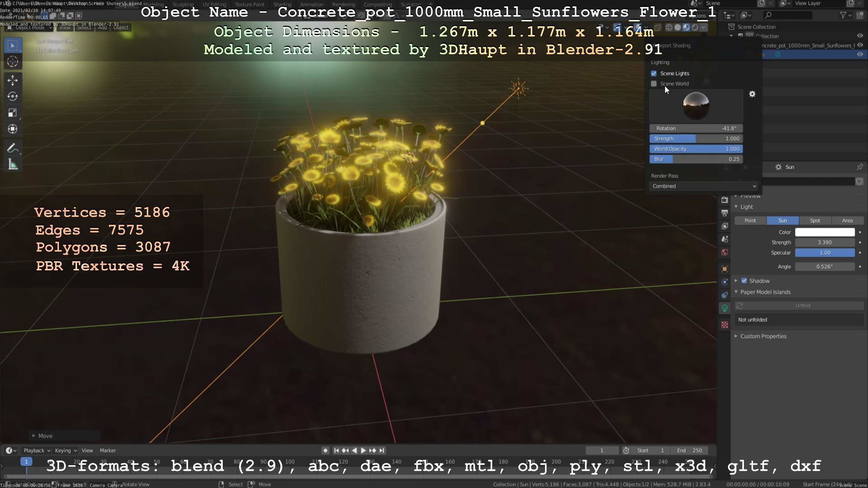Switch to Rendering workspace tab
This screenshot has height=488, width=868.
(344, 4)
